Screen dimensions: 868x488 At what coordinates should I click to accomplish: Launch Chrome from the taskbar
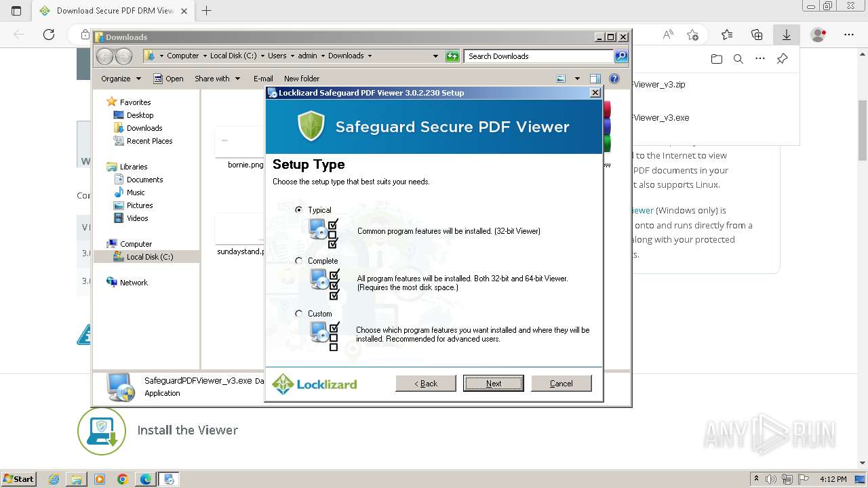123,479
